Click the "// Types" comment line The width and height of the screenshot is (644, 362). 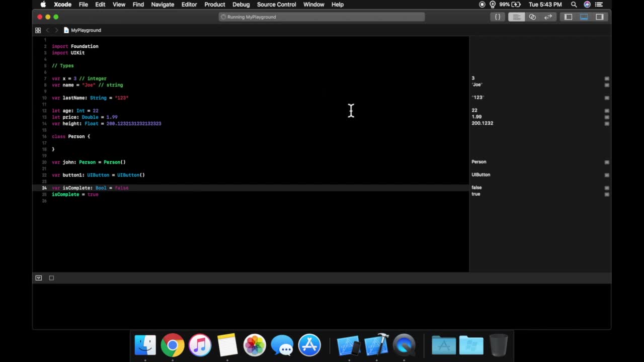coord(62,66)
